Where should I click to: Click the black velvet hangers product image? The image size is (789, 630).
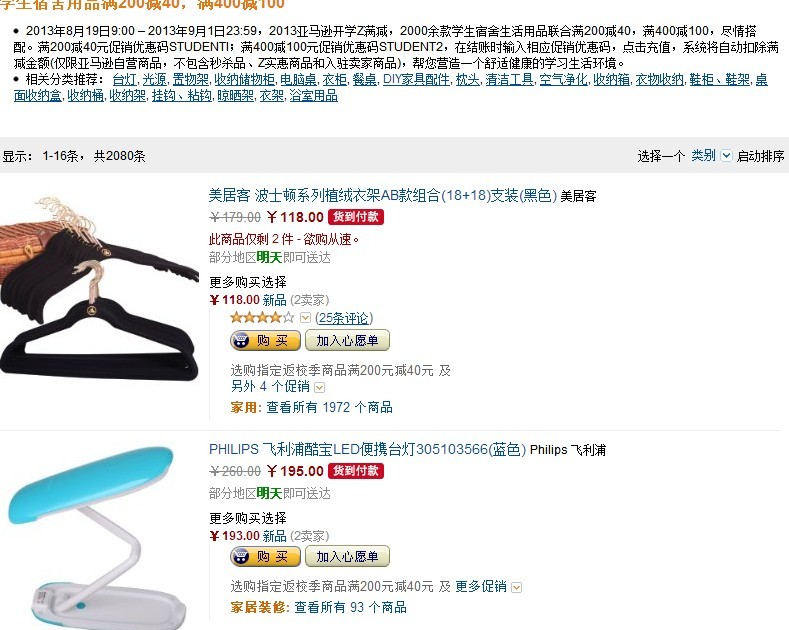tap(100, 287)
